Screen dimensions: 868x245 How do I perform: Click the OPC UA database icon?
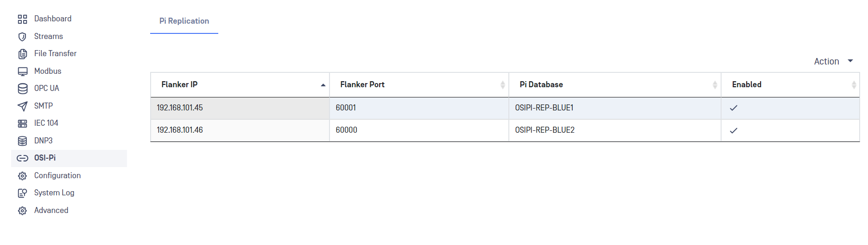pos(22,89)
